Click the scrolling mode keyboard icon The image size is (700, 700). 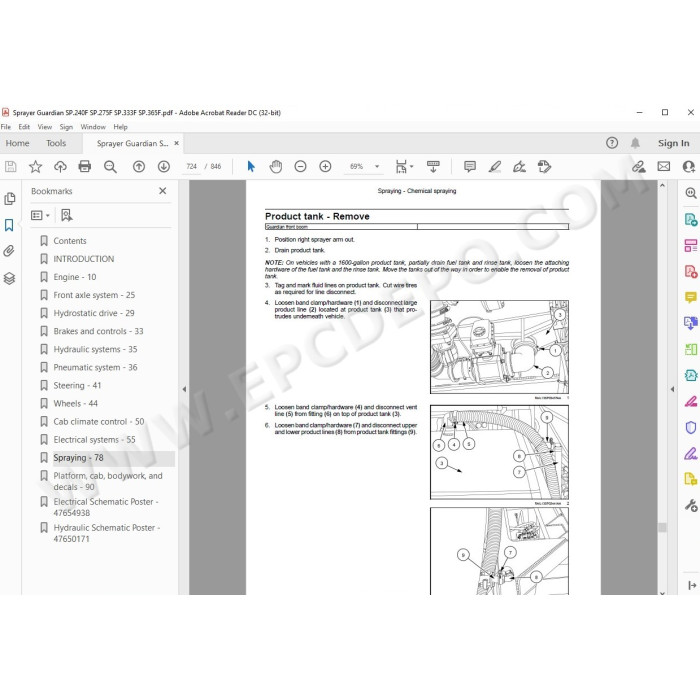(433, 167)
